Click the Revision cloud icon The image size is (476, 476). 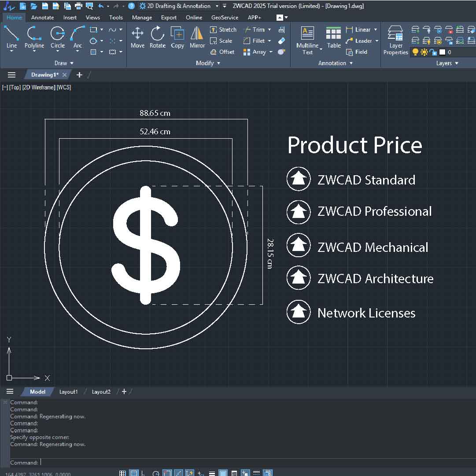pyautogui.click(x=112, y=52)
